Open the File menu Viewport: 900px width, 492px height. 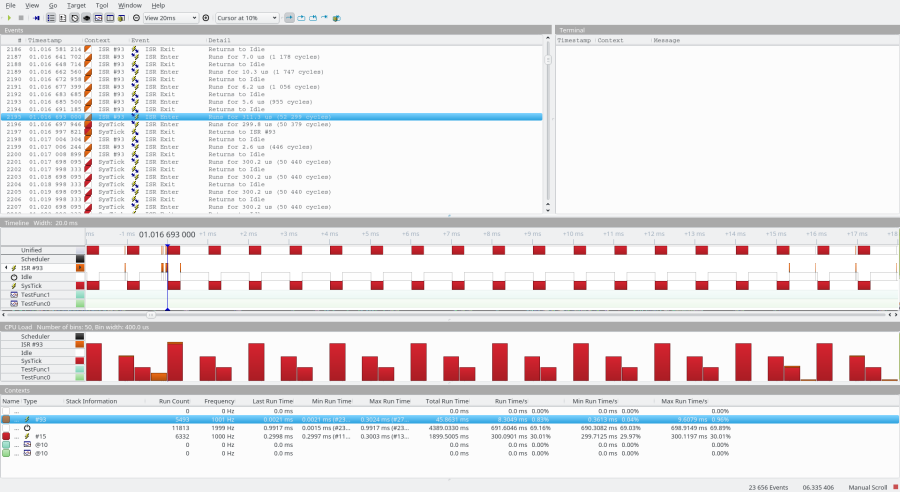coord(10,5)
